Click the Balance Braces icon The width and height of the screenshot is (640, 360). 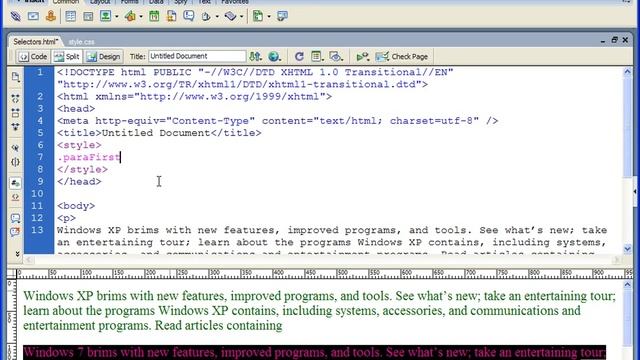click(x=16, y=162)
